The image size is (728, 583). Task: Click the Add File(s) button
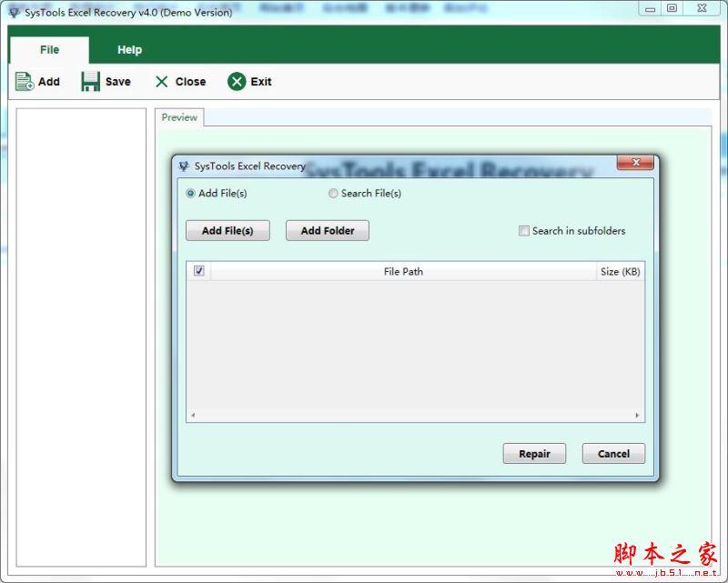coord(227,230)
